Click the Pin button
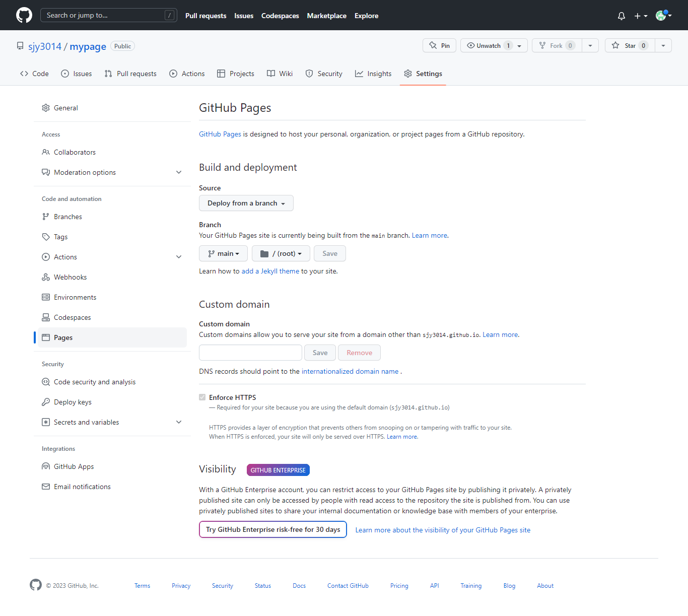This screenshot has height=616, width=688. (x=440, y=45)
